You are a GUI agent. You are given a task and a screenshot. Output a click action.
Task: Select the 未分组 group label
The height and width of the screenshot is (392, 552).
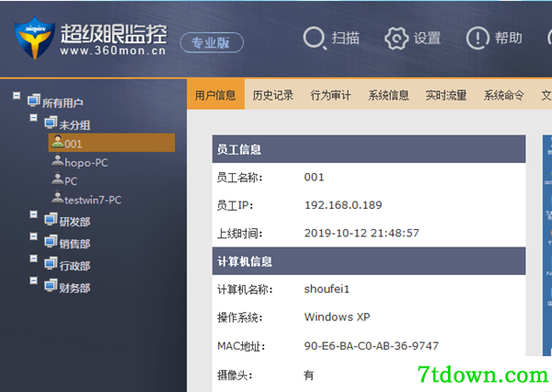[x=75, y=124]
